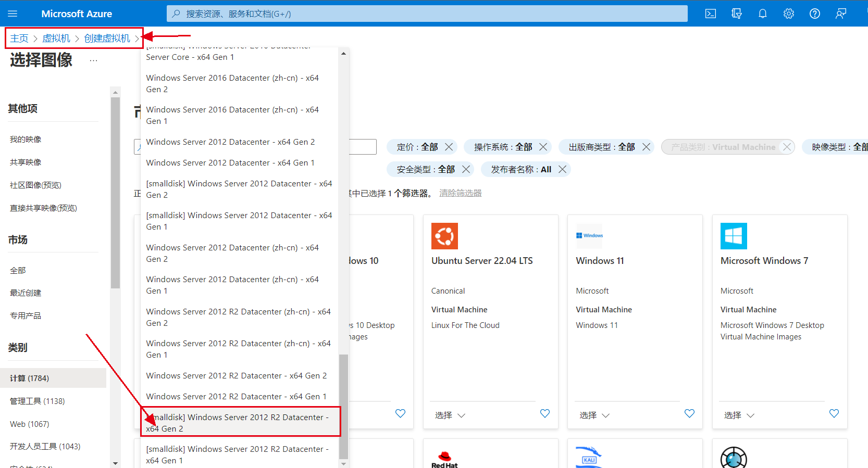
Task: Choose Windows Server 2012 R2 Datacenter x64 Gen 1
Action: click(x=239, y=396)
